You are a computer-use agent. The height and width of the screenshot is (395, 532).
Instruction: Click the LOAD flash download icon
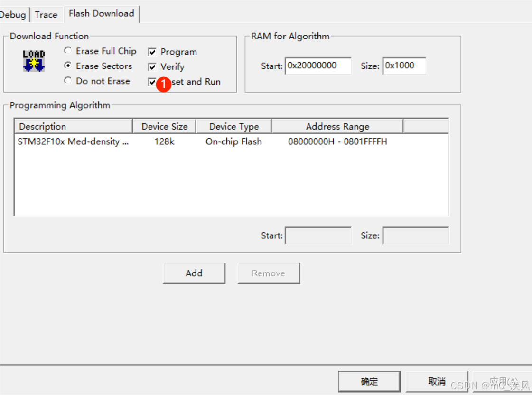(x=34, y=61)
